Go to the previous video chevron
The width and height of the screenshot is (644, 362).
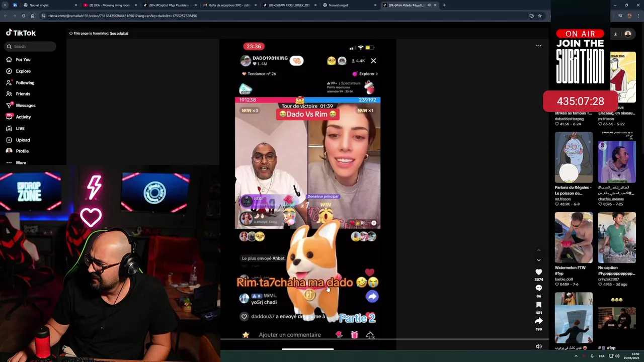click(x=538, y=250)
